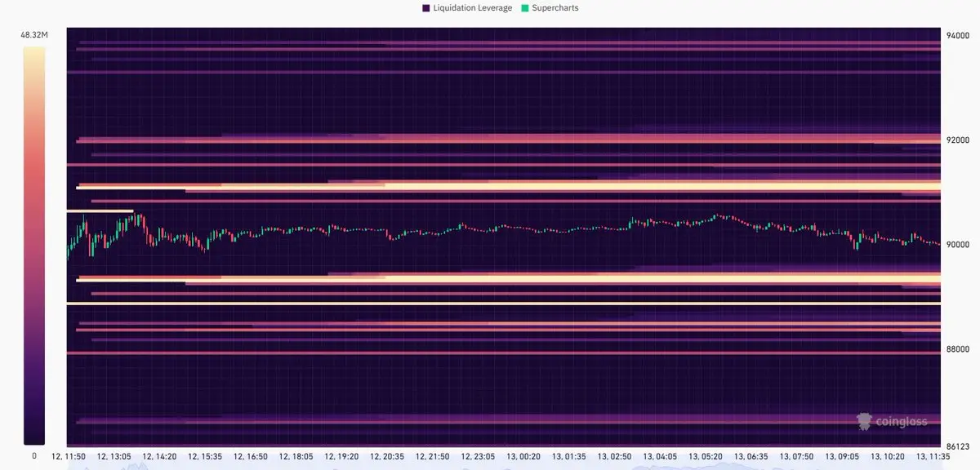Click the 13, 01:35 time axis label
Screen dimensions: 980x470
(568, 456)
